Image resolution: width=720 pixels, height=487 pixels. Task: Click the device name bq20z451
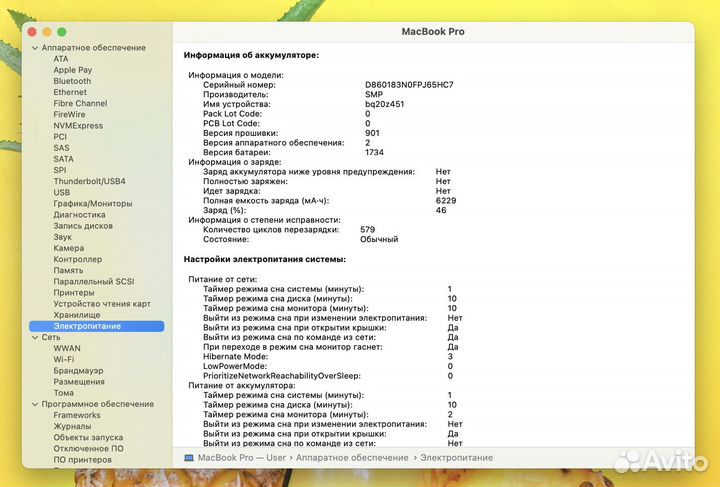click(x=385, y=104)
